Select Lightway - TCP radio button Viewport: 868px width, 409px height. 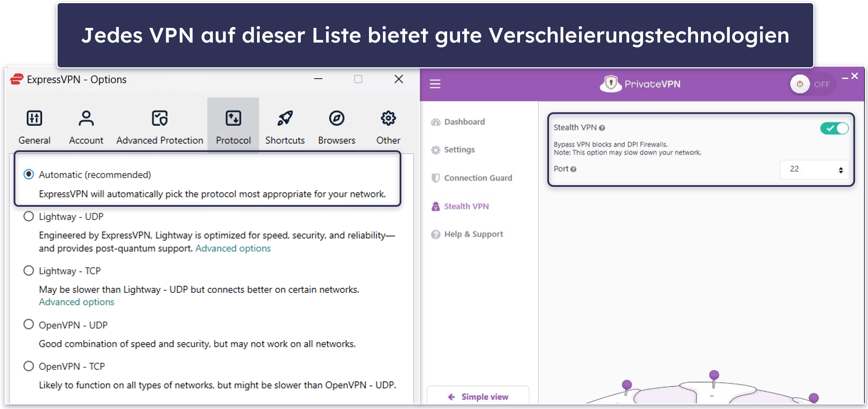coord(29,271)
